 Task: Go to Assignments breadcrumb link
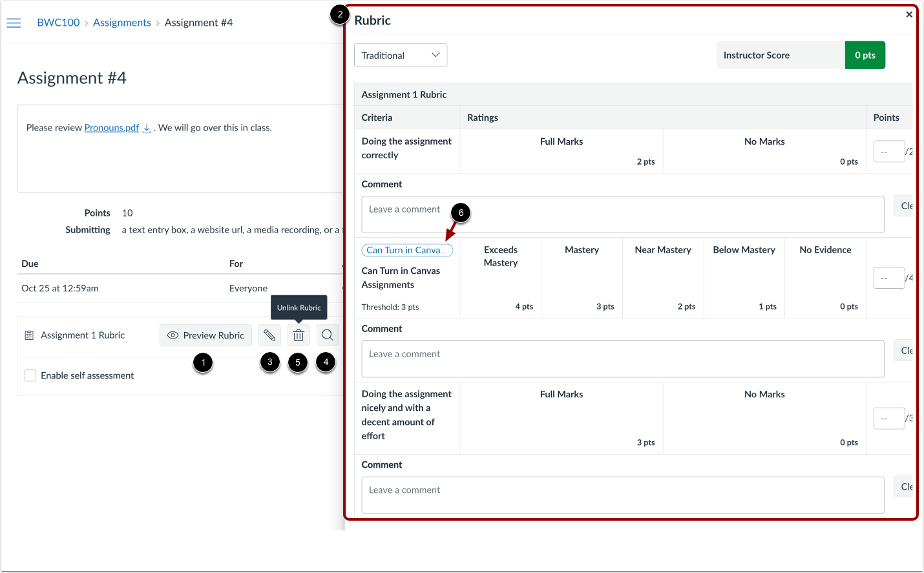click(122, 23)
